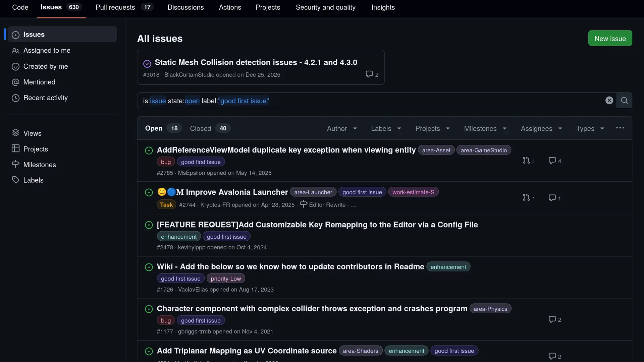Viewport: 644px width, 362px height.
Task: Switch to the Insights tab
Action: pos(383,7)
